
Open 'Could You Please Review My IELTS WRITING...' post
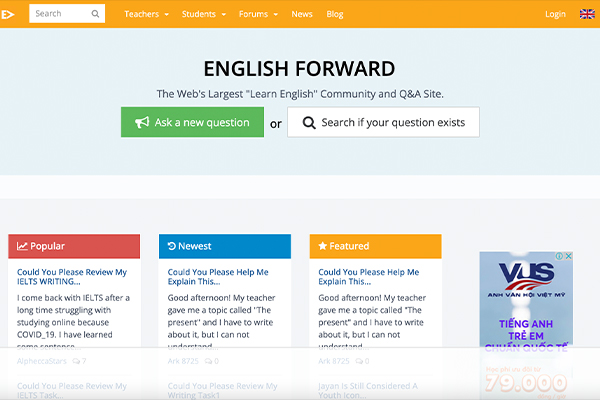(x=72, y=277)
